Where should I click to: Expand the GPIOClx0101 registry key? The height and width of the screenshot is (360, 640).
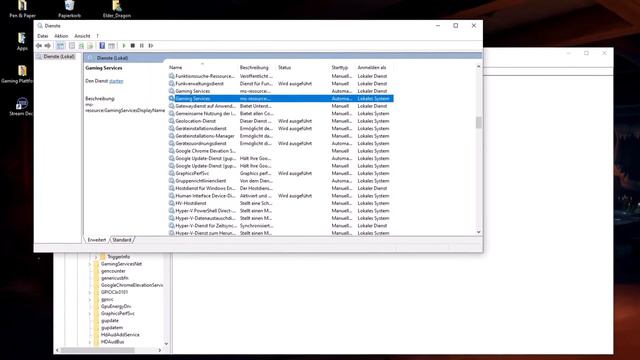coord(90,292)
